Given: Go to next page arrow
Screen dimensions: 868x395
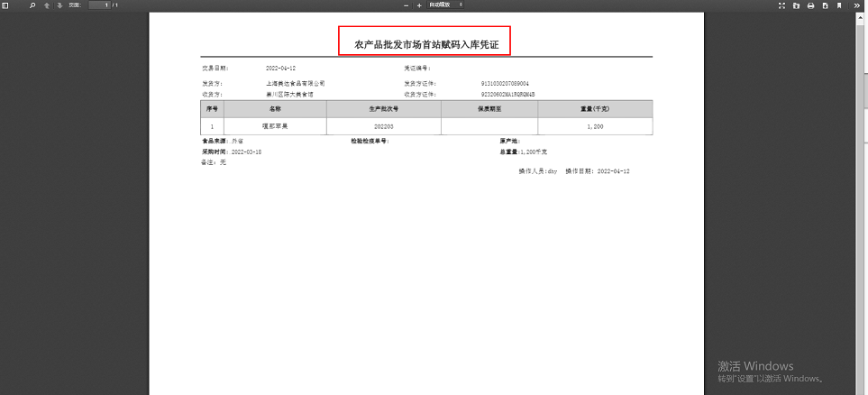Looking at the screenshot, I should (59, 5).
